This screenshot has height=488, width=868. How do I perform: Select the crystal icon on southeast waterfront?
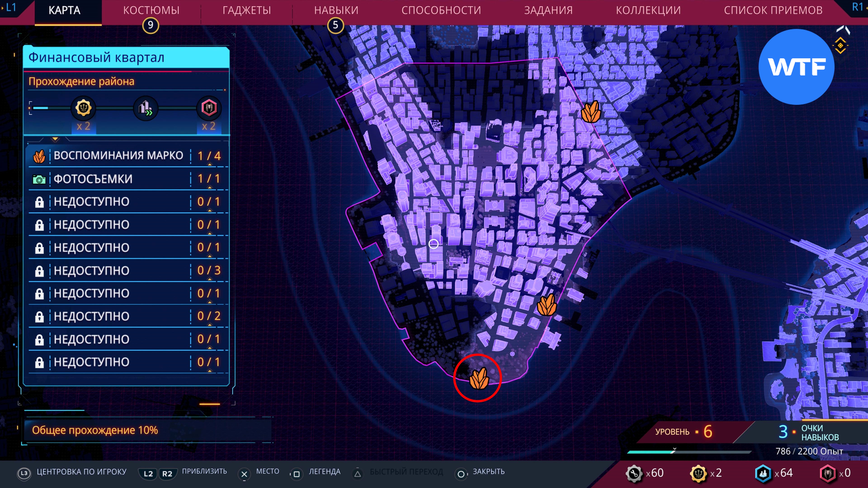point(547,305)
